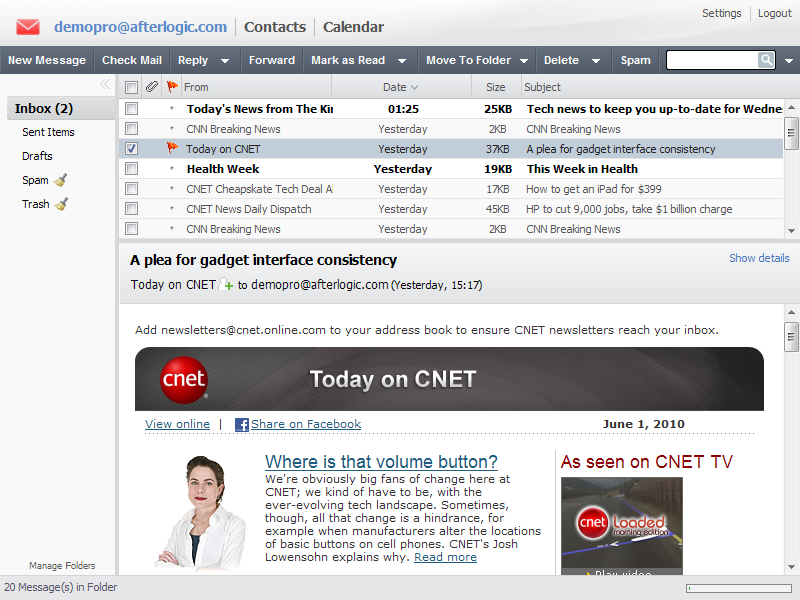Mark message as Spam in toolbar
Image resolution: width=800 pixels, height=600 pixels.
pyautogui.click(x=635, y=60)
